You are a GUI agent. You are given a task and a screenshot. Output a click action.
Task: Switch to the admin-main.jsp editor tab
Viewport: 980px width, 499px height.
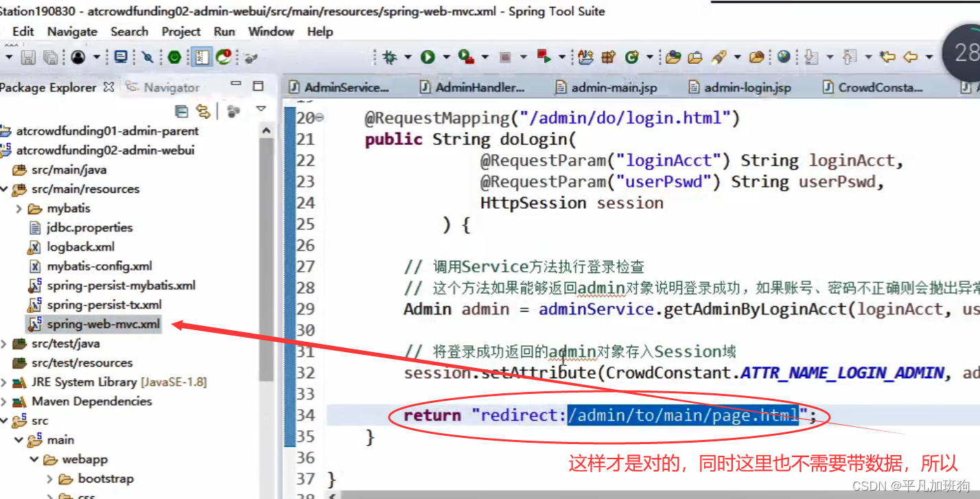pyautogui.click(x=606, y=87)
